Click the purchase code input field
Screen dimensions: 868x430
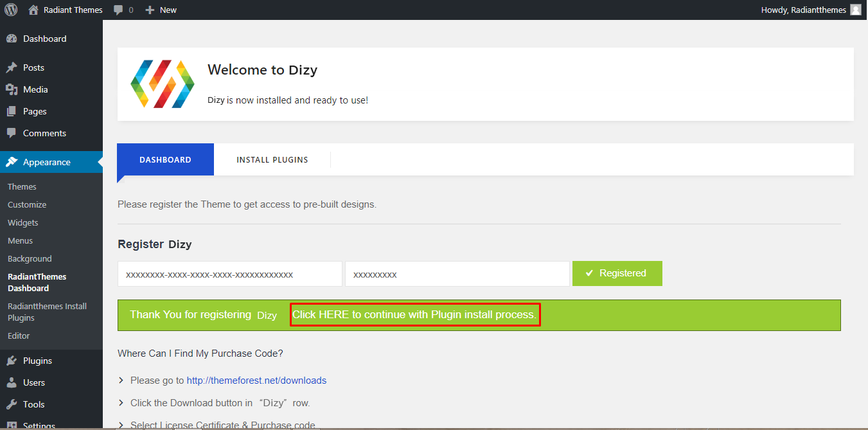(x=229, y=274)
